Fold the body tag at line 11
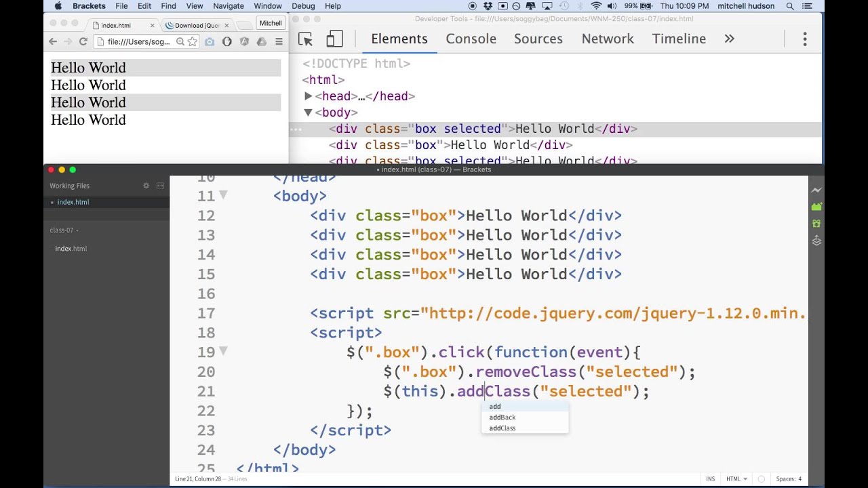 point(223,195)
